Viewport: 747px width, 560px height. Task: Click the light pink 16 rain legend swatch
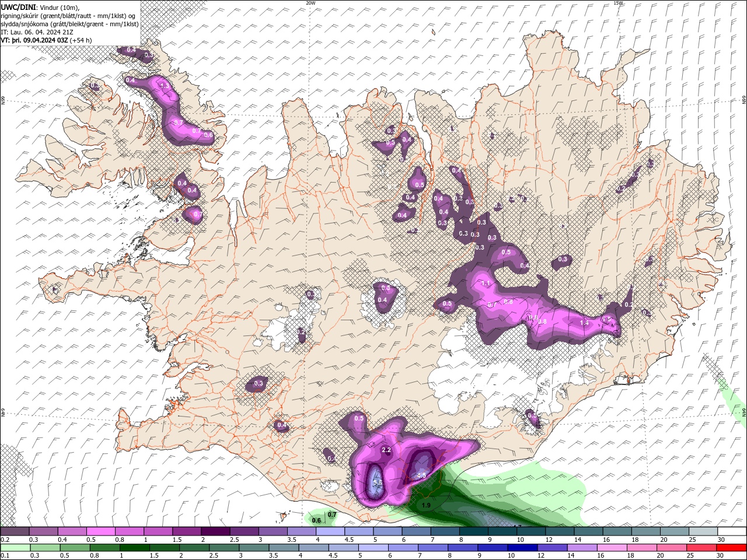point(613,547)
